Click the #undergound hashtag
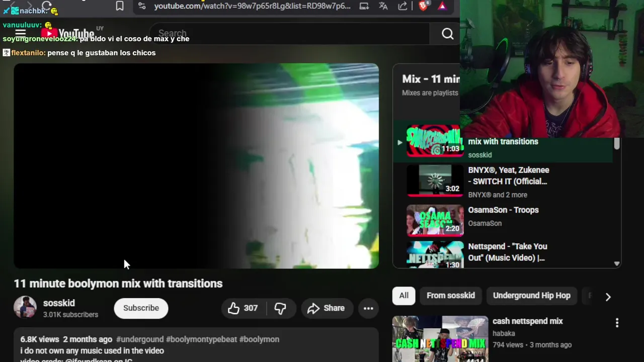 pos(140,339)
